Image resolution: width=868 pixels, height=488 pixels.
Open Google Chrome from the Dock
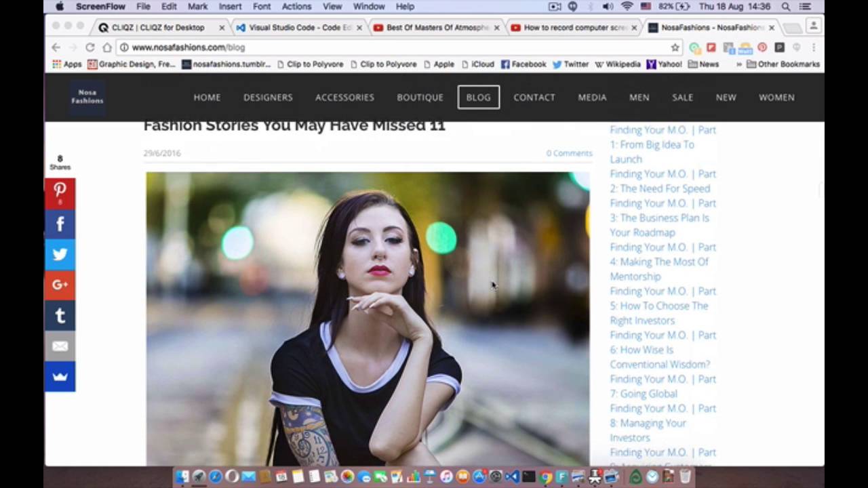click(x=545, y=477)
